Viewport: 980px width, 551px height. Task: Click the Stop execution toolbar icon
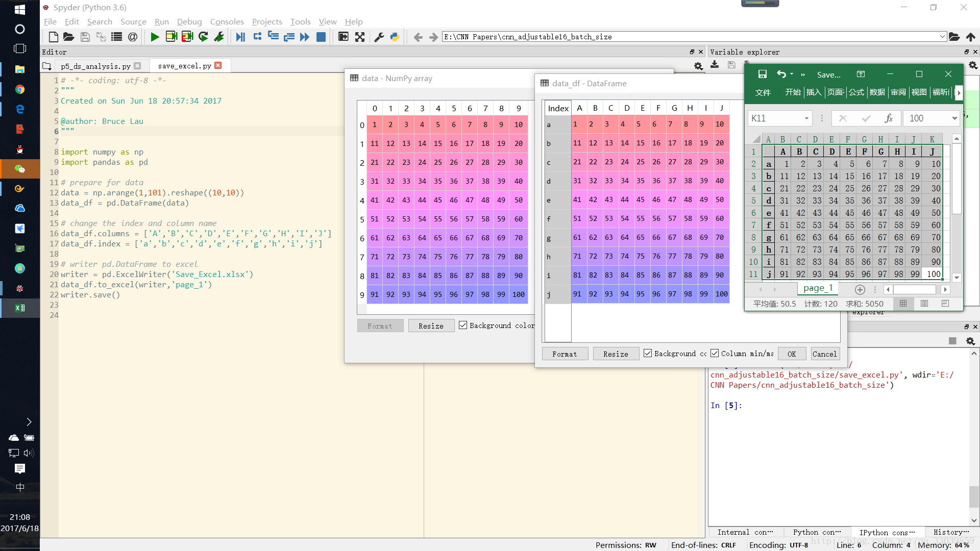point(323,37)
